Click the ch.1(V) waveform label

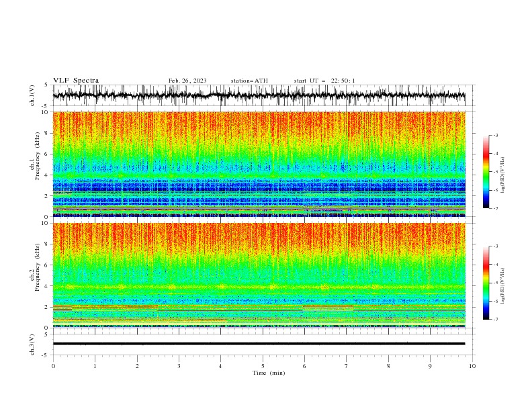point(32,95)
